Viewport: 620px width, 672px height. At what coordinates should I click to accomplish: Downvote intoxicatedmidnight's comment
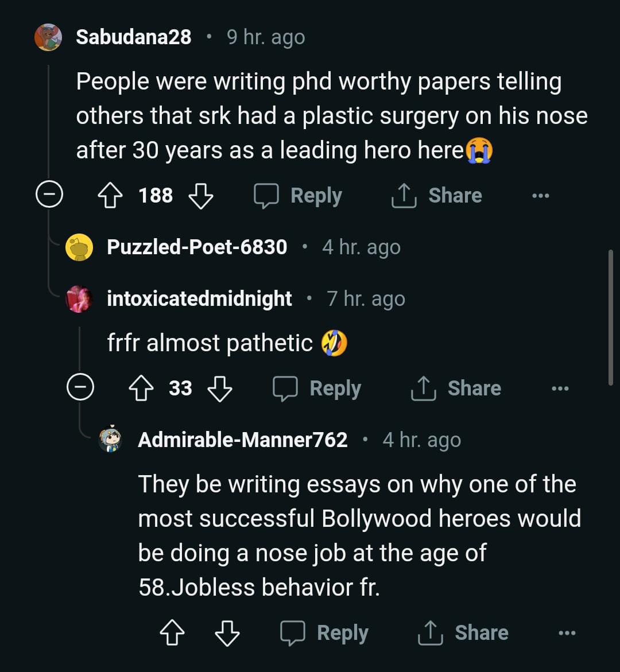220,389
